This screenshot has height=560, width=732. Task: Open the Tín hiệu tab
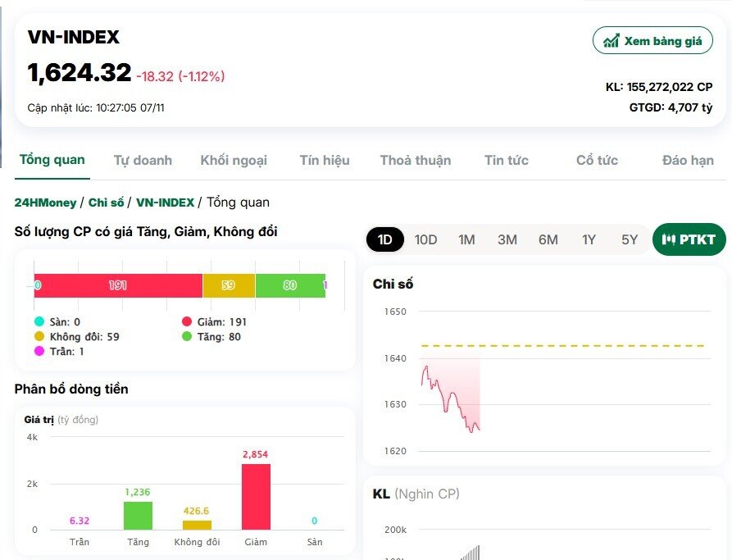[325, 160]
